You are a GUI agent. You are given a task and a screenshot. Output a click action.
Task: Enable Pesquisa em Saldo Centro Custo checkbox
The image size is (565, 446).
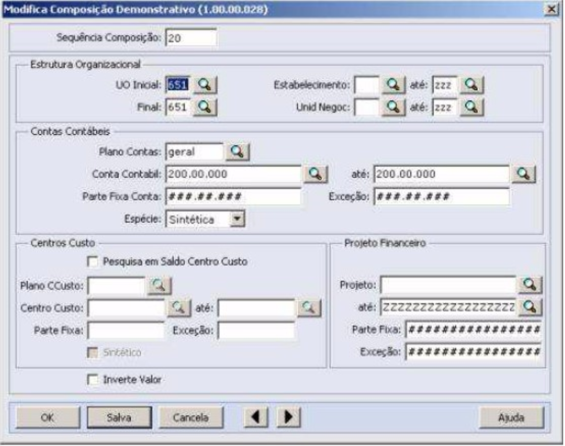click(93, 262)
